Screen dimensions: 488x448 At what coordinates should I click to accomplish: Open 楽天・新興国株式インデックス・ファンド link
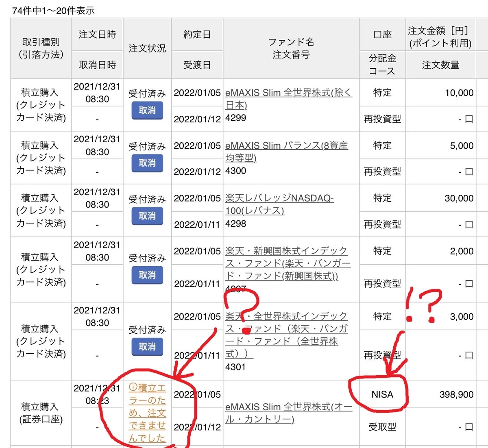288,263
